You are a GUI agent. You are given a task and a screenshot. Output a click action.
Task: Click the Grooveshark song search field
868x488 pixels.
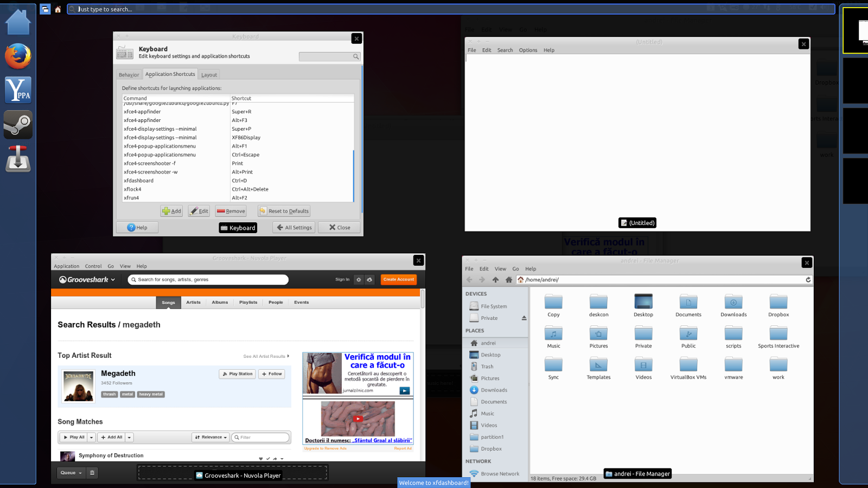coord(208,280)
